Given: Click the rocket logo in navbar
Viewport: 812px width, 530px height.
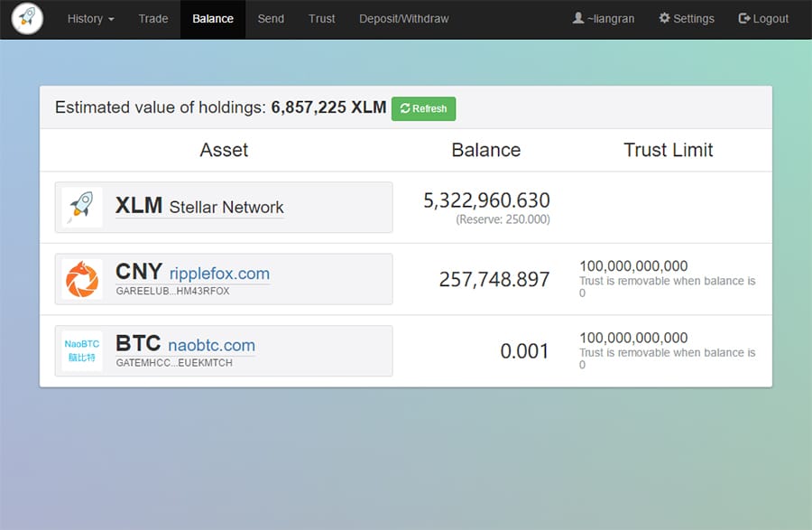Looking at the screenshot, I should [x=28, y=19].
